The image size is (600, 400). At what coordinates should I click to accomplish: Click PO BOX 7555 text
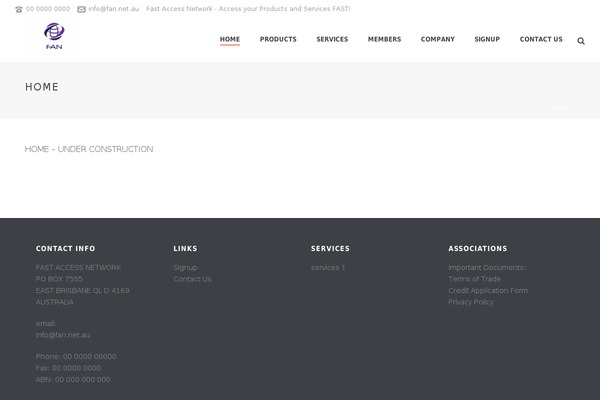coord(59,279)
